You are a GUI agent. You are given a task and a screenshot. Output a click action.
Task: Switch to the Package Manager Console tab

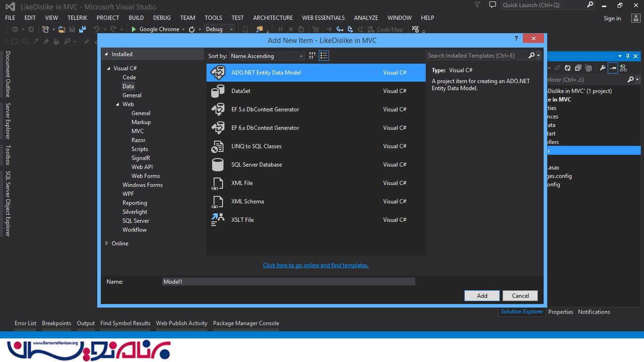tap(246, 323)
